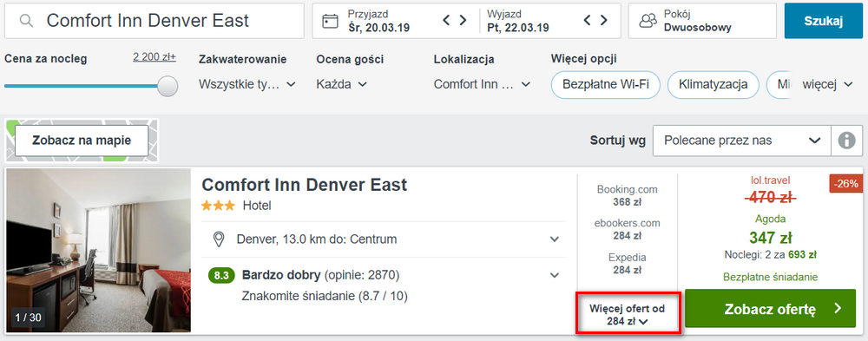Screen dimensions: 868x341
Task: Move check-out date one day earlier
Action: tap(588, 21)
